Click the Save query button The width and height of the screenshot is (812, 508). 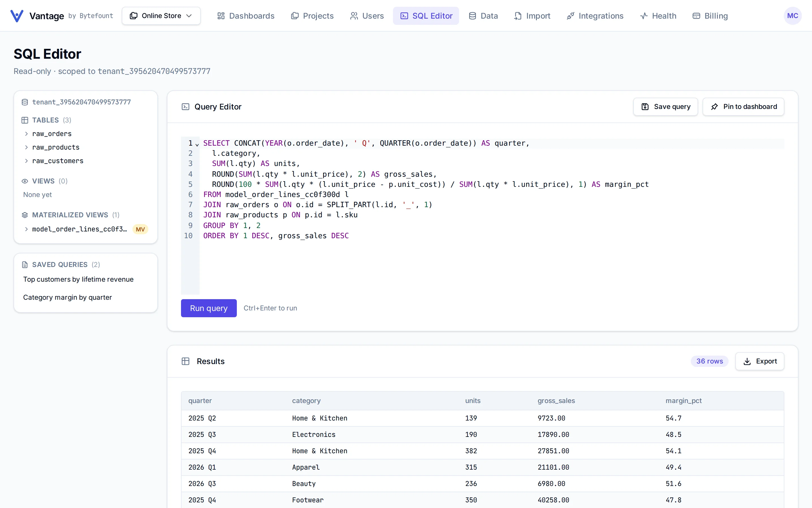[x=665, y=107]
